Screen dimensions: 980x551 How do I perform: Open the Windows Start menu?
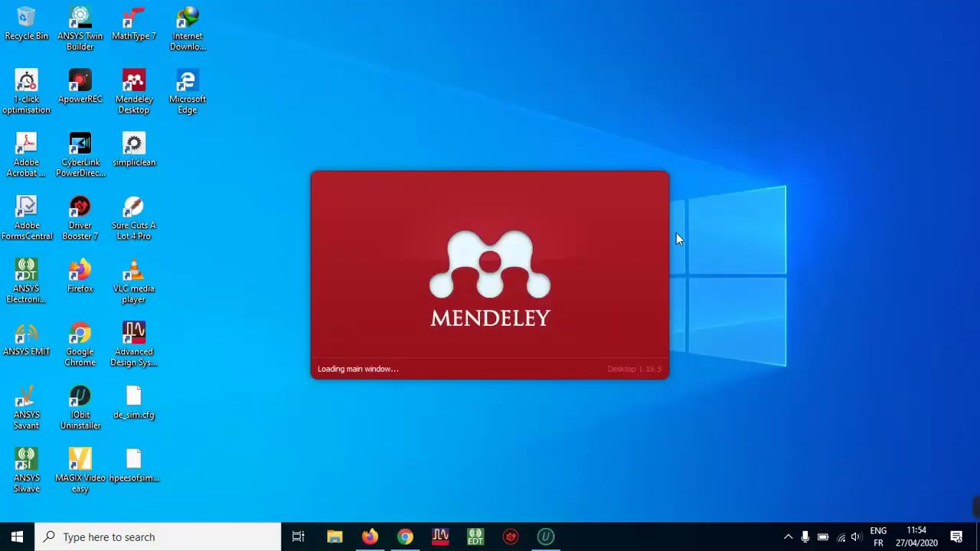17,536
